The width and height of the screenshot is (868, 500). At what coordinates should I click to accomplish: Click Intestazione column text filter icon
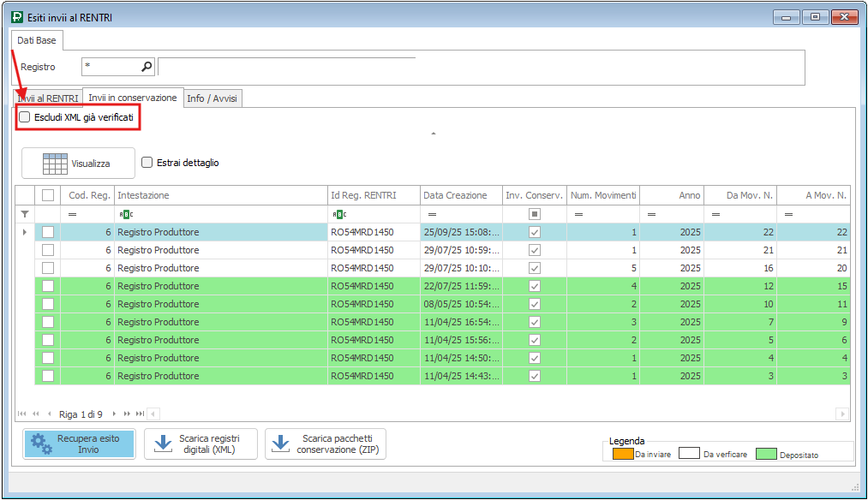coord(124,213)
